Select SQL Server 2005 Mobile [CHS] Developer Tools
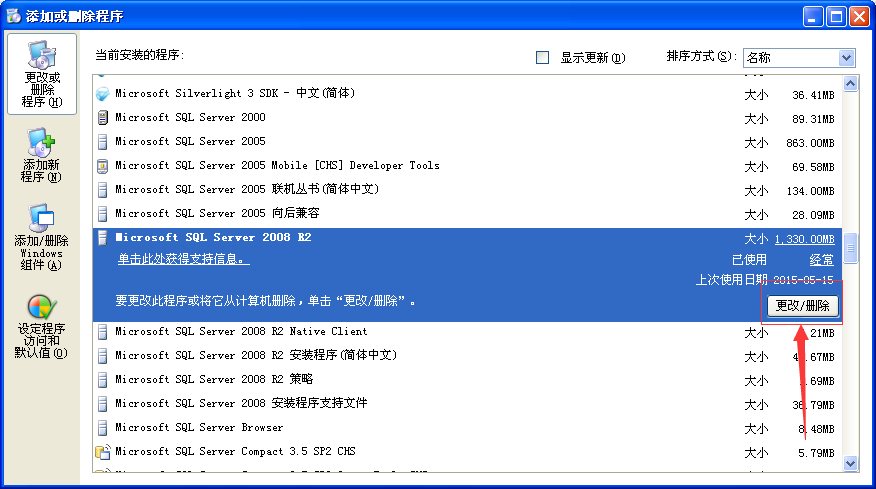876x489 pixels. tap(277, 165)
